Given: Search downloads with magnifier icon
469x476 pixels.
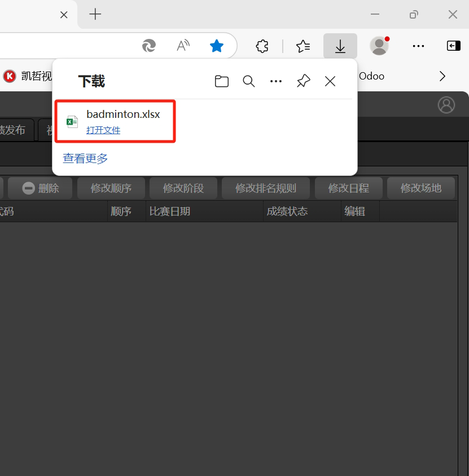Looking at the screenshot, I should pos(249,81).
